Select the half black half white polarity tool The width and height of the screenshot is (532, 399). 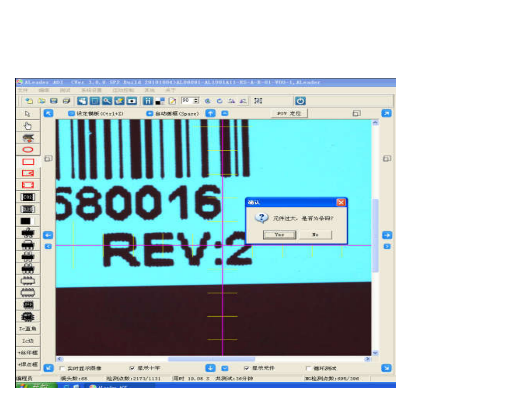point(28,221)
